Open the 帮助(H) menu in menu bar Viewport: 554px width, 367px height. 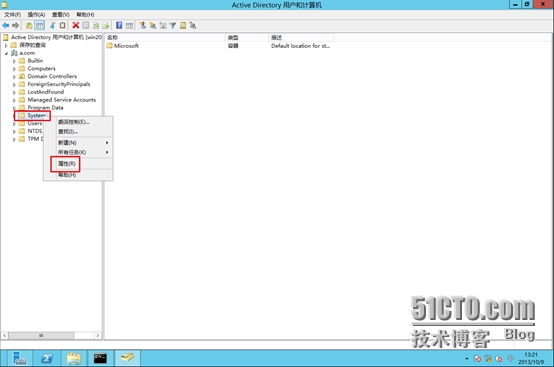85,14
